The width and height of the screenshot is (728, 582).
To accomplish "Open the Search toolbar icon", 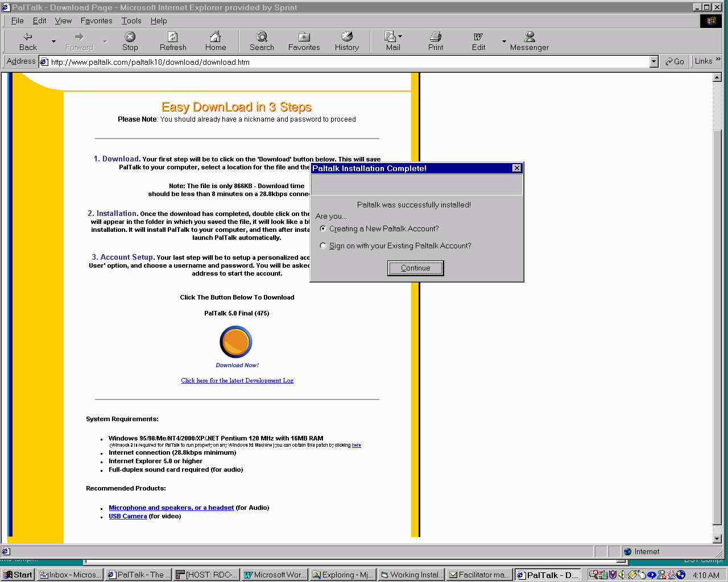I will click(x=262, y=41).
